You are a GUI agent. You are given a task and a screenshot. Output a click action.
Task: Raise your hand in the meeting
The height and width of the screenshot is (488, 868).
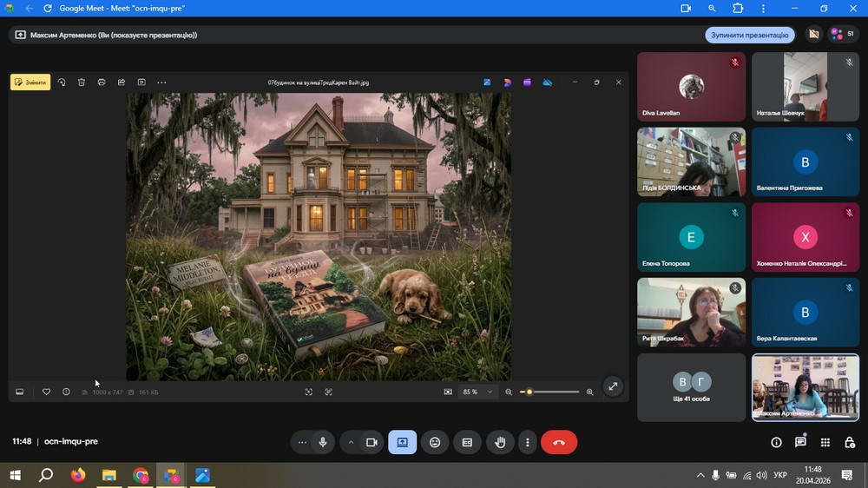coord(500,442)
